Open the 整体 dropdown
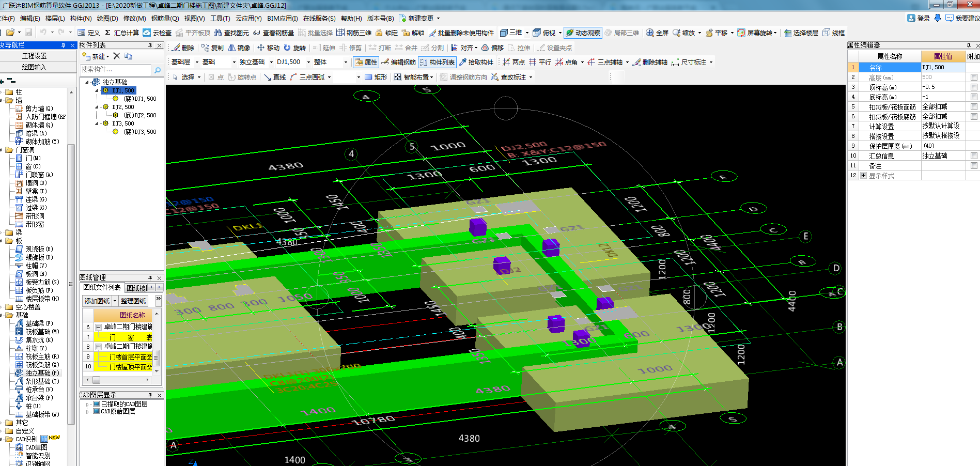Screen dimensions: 980x466 click(346, 62)
